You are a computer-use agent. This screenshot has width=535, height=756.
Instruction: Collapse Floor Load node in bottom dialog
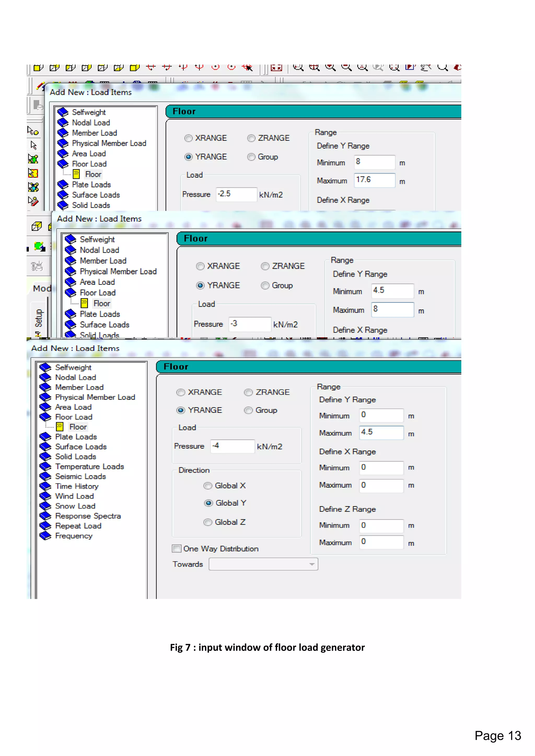(45, 417)
